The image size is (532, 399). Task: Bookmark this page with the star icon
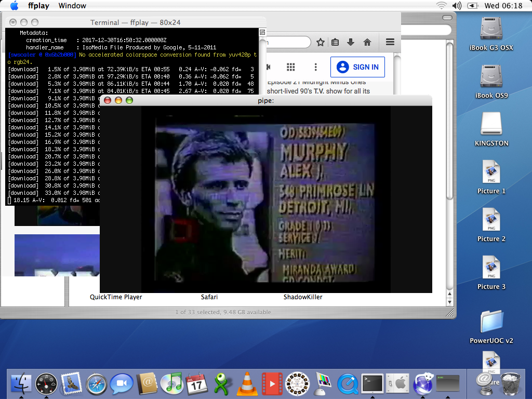coord(320,42)
